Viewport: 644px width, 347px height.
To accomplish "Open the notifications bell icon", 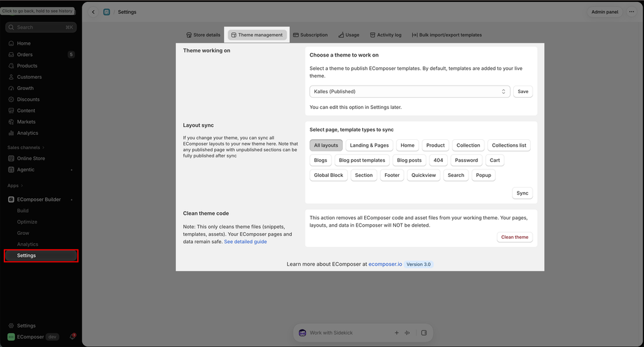I will 72,337.
